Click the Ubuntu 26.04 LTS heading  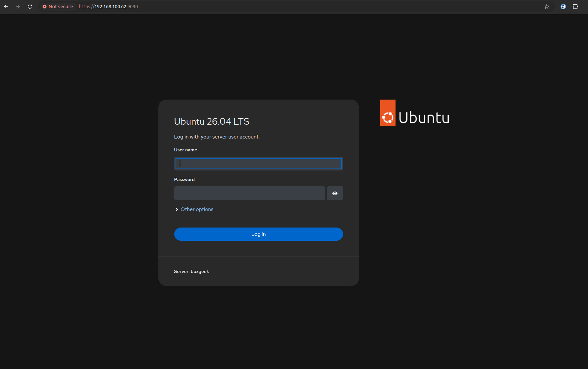212,121
